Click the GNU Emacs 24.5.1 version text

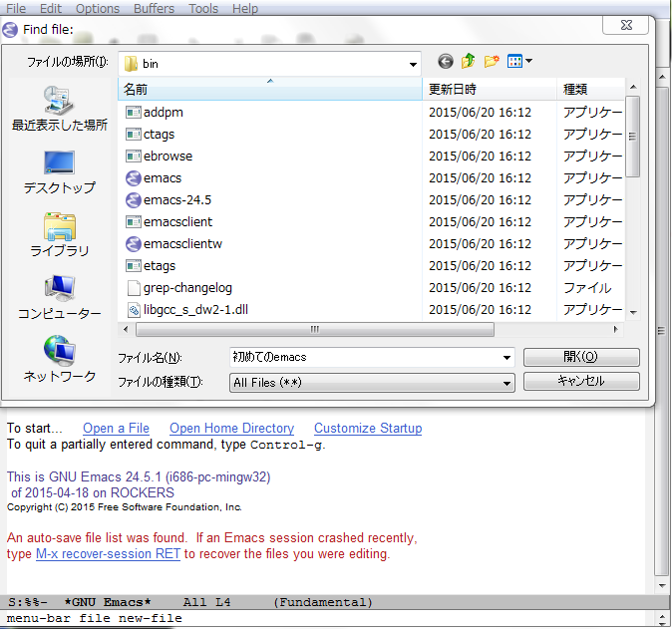(138, 476)
